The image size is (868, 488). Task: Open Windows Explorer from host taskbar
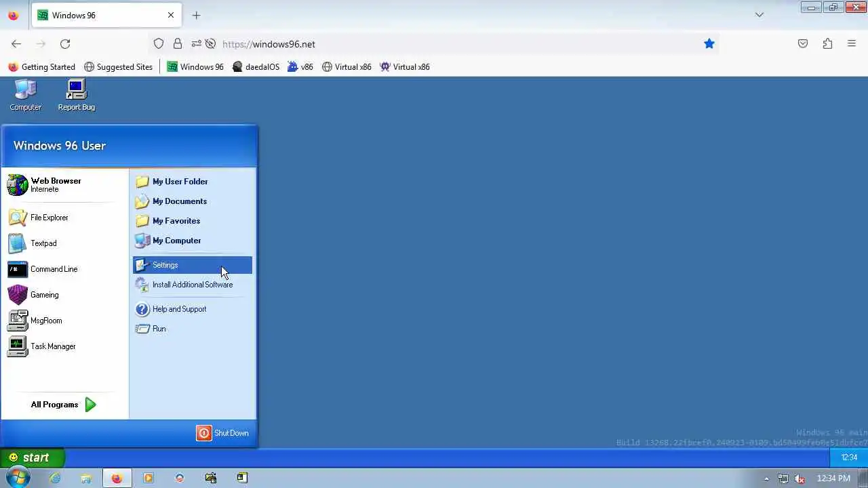86,478
